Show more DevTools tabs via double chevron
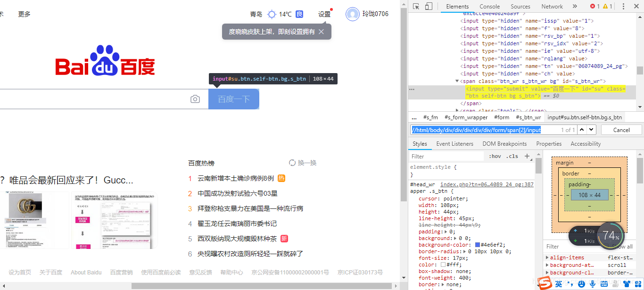 (x=575, y=6)
